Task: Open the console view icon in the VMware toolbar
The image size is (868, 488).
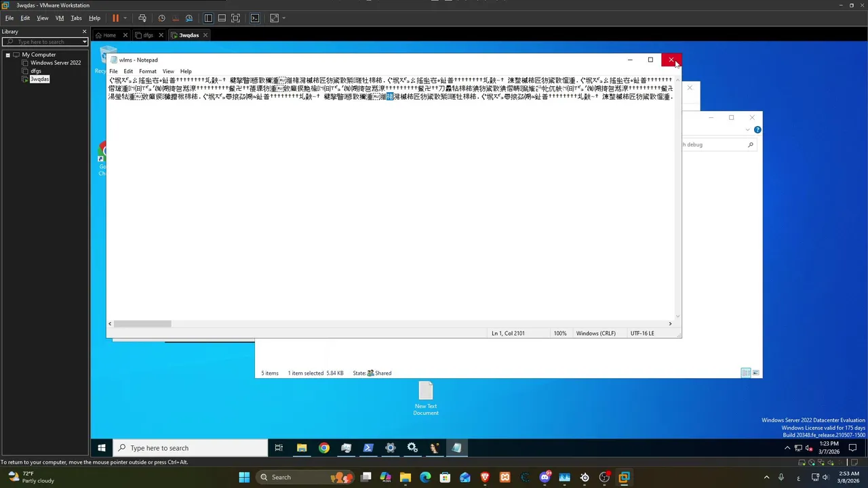Action: (255, 18)
